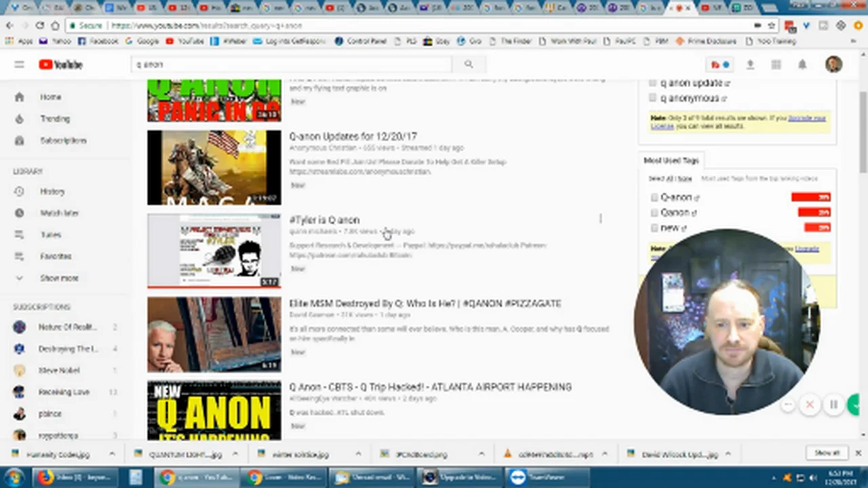Check the Qanon tag checkbox

[x=654, y=213]
